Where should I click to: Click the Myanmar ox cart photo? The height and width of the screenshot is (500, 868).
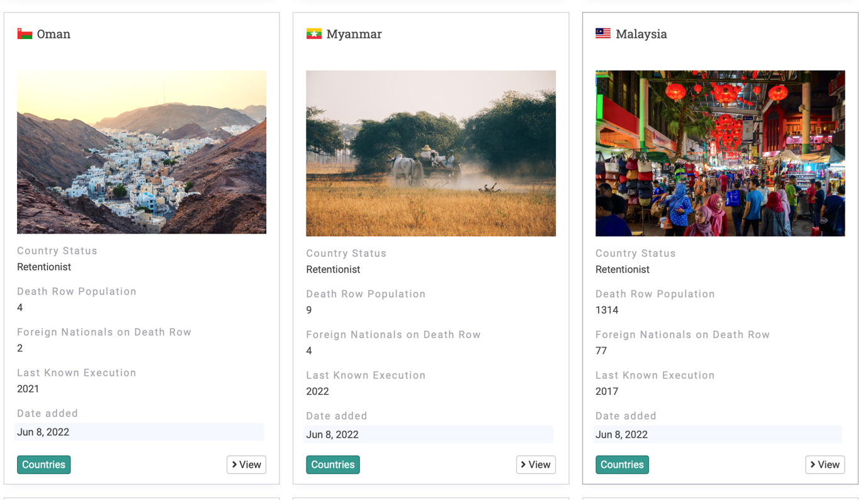coord(431,153)
